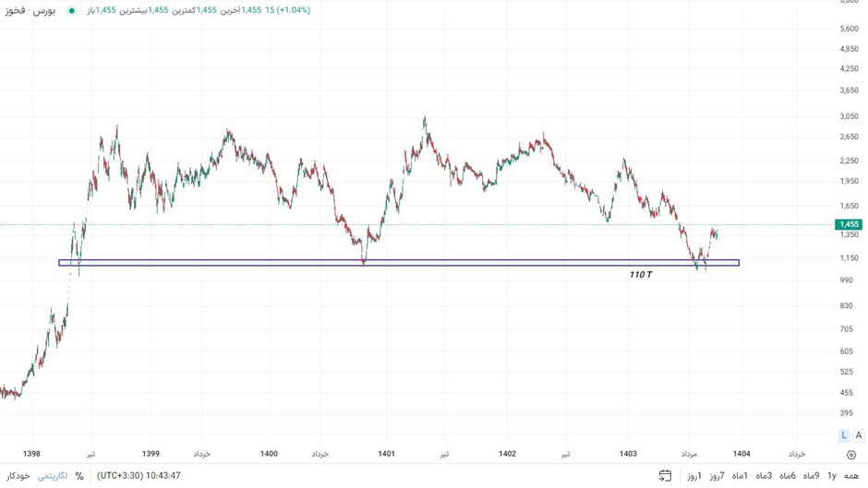Toggle the A auto scale button
The width and height of the screenshot is (868, 488).
pyautogui.click(x=859, y=435)
